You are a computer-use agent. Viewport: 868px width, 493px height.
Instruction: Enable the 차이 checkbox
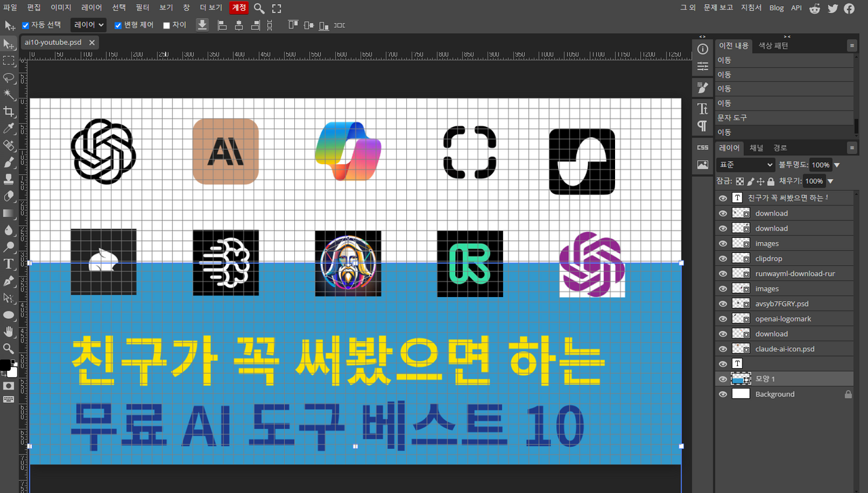coord(167,25)
